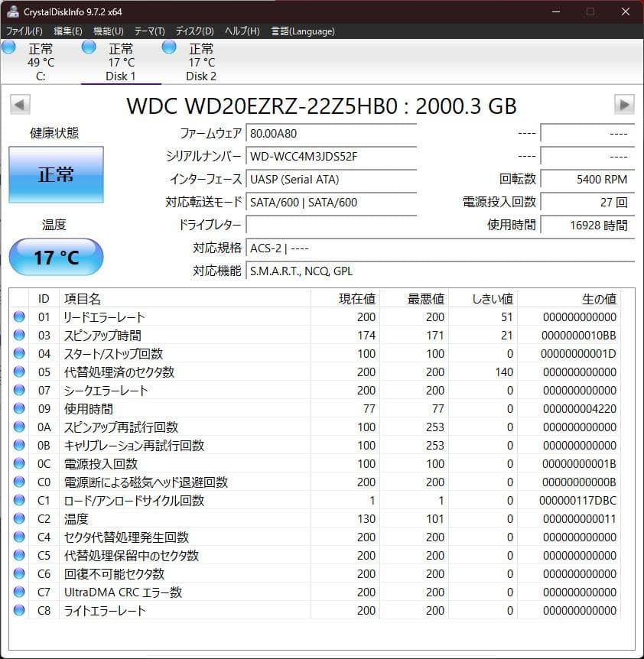Viewport: 644px width, 659px height.
Task: Click the status icon above drive C:
Action: [x=8, y=47]
